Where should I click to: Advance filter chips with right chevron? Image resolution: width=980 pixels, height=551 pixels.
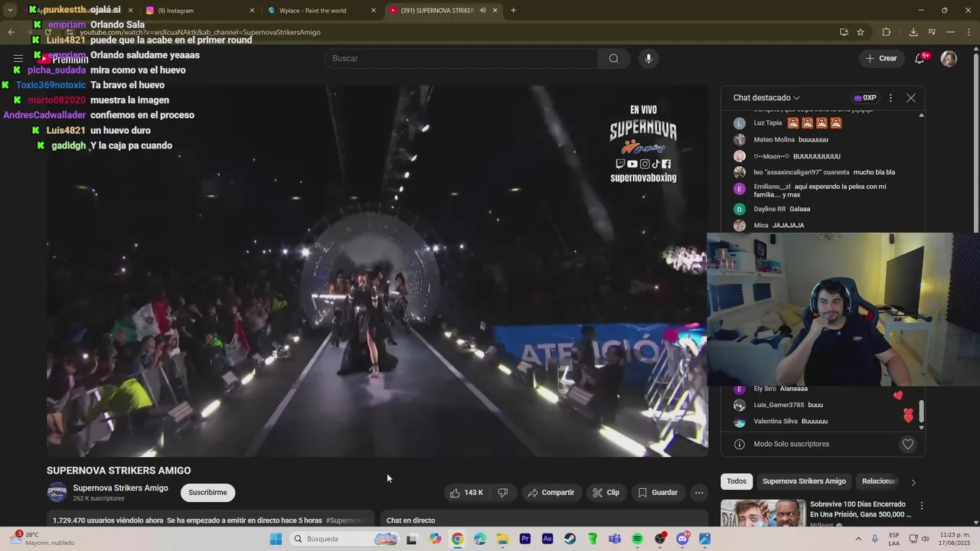pos(913,481)
